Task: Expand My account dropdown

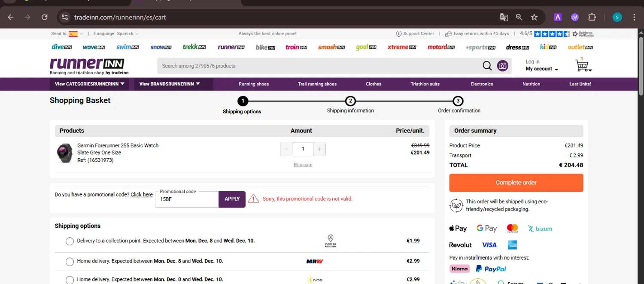Action: [542, 69]
